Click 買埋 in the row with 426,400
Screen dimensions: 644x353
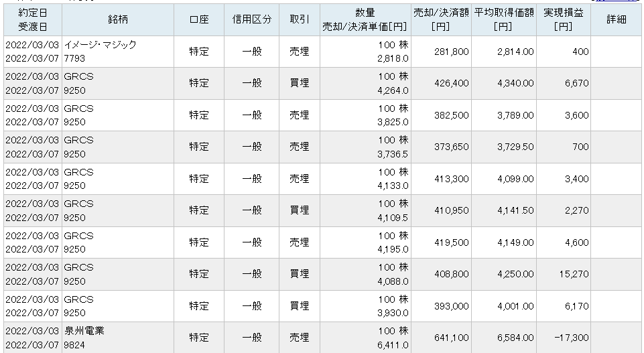click(300, 83)
